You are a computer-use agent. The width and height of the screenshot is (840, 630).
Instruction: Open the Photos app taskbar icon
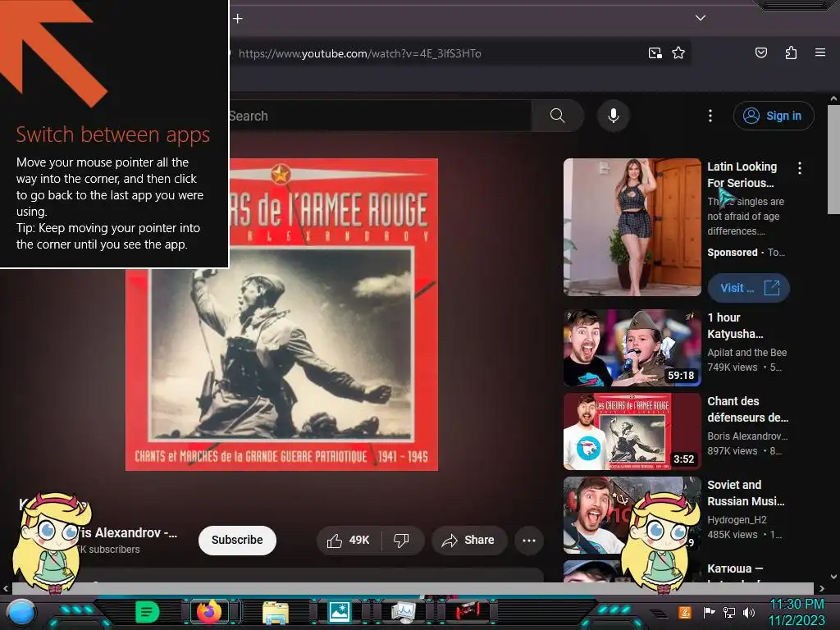click(x=340, y=612)
